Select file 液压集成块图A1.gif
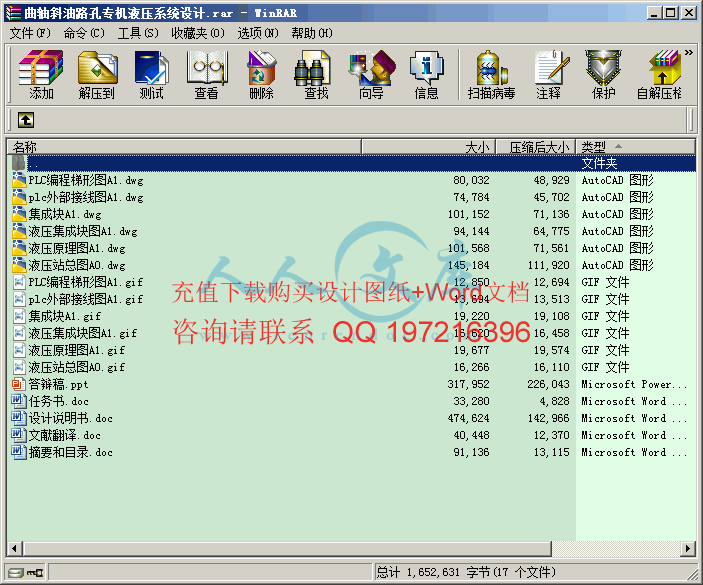Screen dimensions: 703x585 (x=352, y=333)
